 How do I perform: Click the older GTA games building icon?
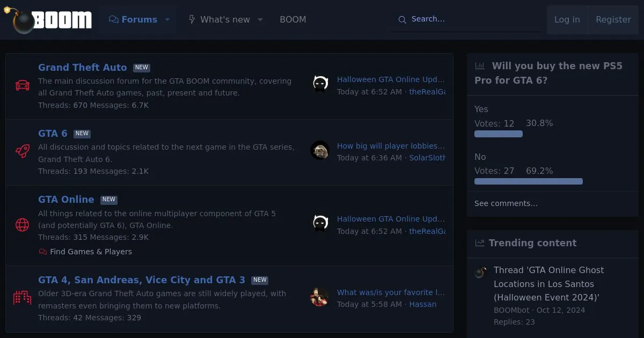pos(22,298)
